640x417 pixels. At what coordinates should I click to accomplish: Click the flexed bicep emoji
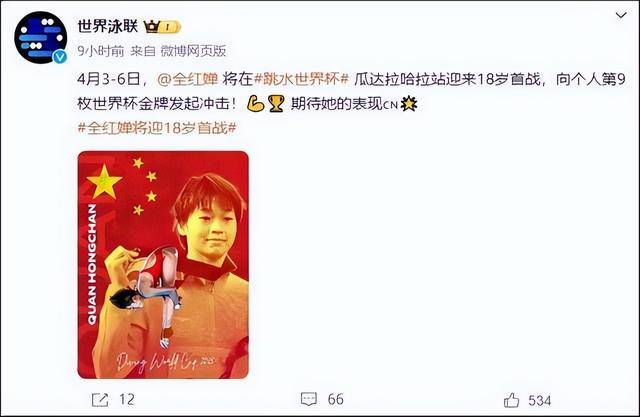256,104
